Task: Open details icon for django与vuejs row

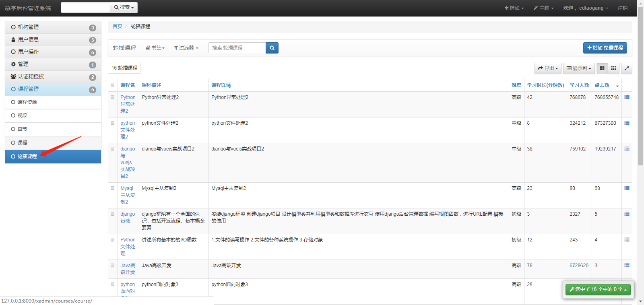Action: point(627,149)
